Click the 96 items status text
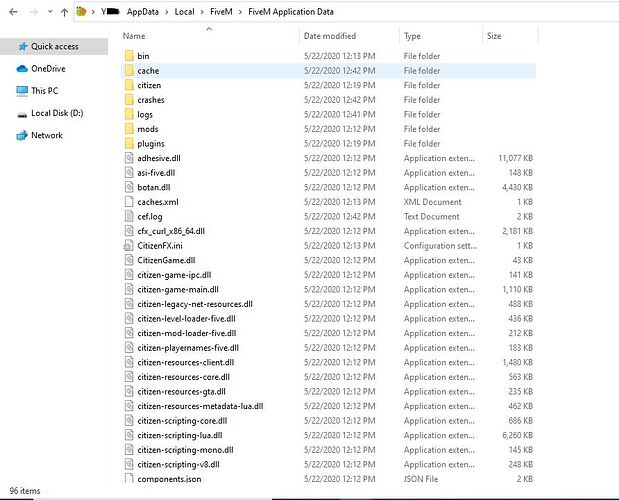The image size is (619, 500). click(25, 491)
